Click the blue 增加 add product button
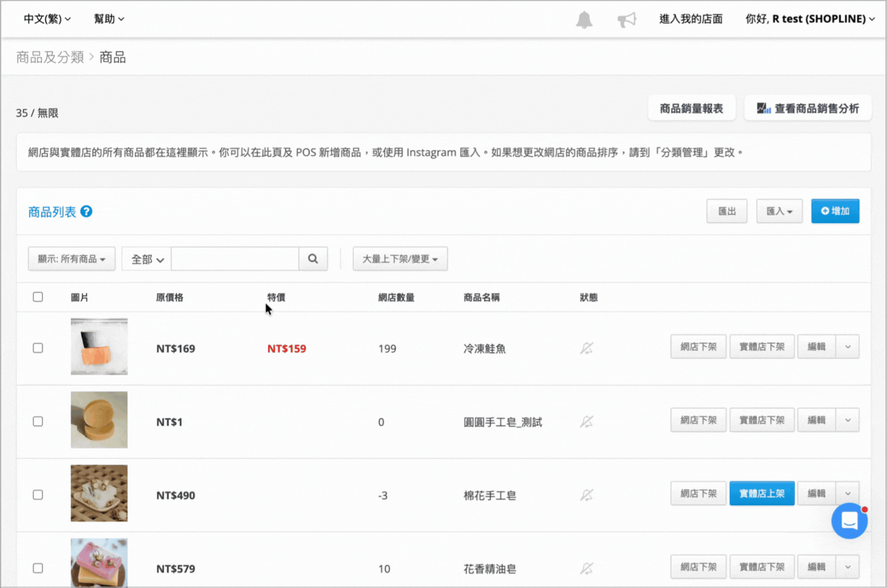This screenshot has width=887, height=588. click(x=835, y=211)
